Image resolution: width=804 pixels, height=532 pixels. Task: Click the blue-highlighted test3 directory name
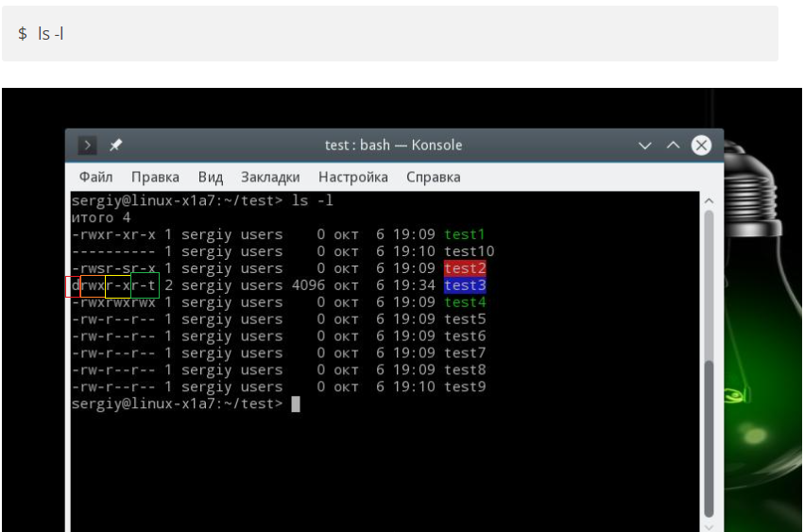[465, 285]
